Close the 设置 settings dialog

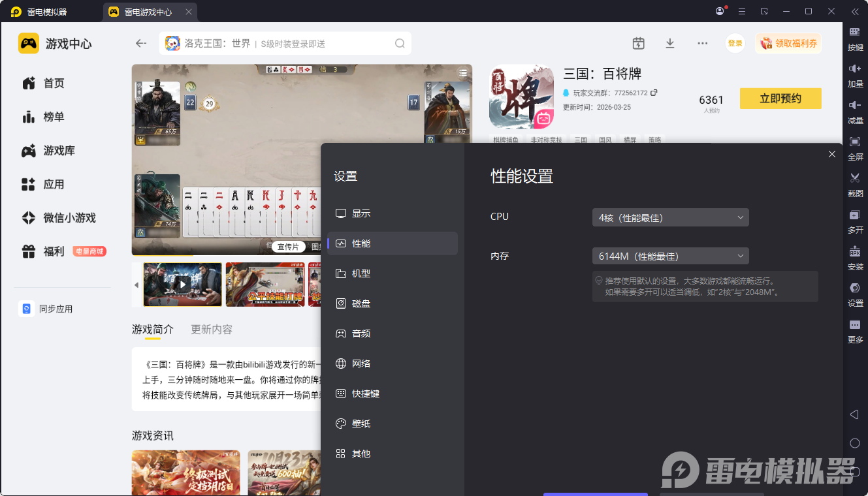[x=831, y=154]
